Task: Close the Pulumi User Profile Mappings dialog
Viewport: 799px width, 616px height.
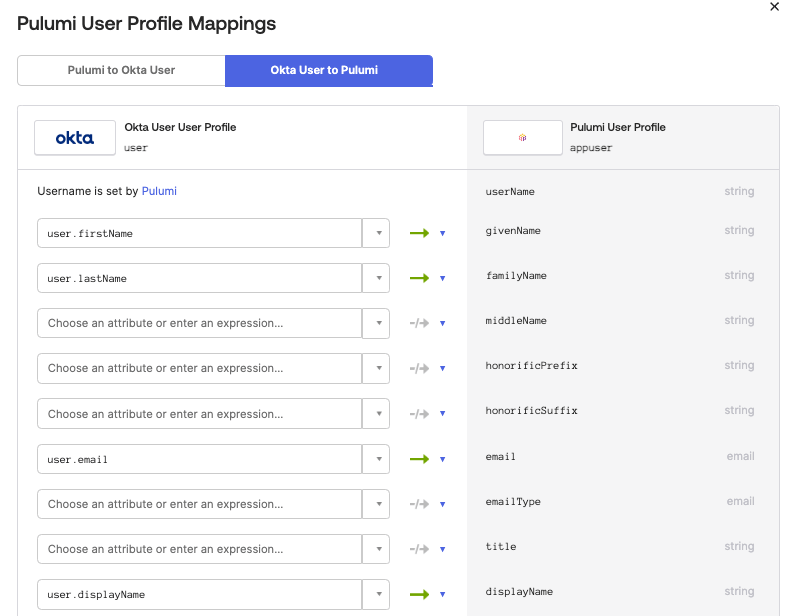Action: tap(774, 7)
